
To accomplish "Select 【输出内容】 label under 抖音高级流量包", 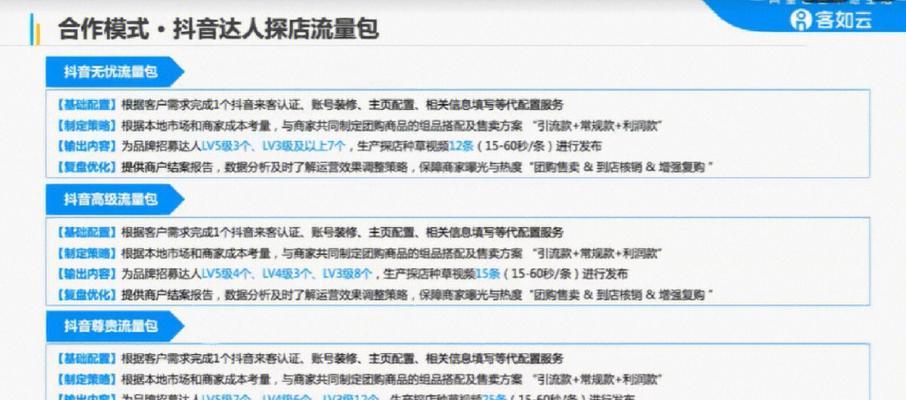I will [x=87, y=273].
